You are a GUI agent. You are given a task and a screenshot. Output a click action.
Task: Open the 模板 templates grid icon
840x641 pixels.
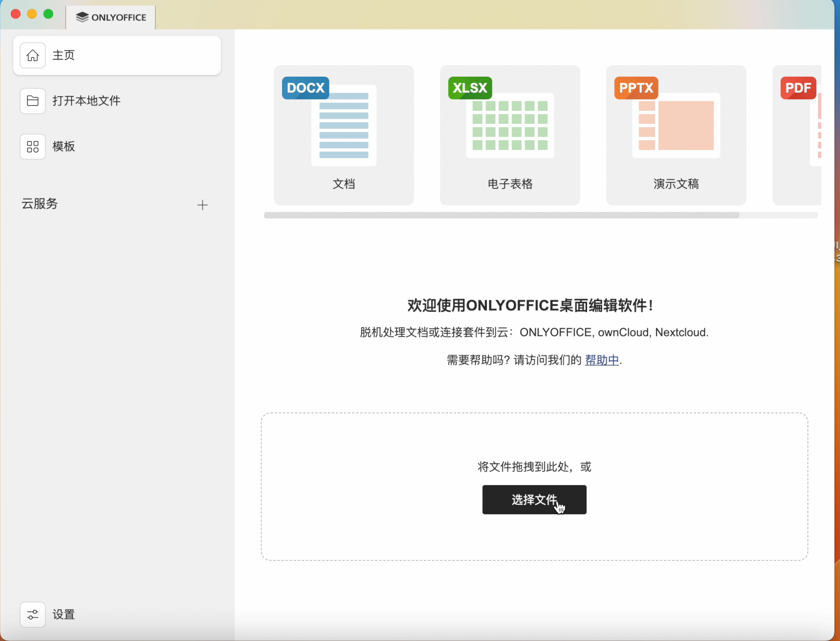[33, 147]
